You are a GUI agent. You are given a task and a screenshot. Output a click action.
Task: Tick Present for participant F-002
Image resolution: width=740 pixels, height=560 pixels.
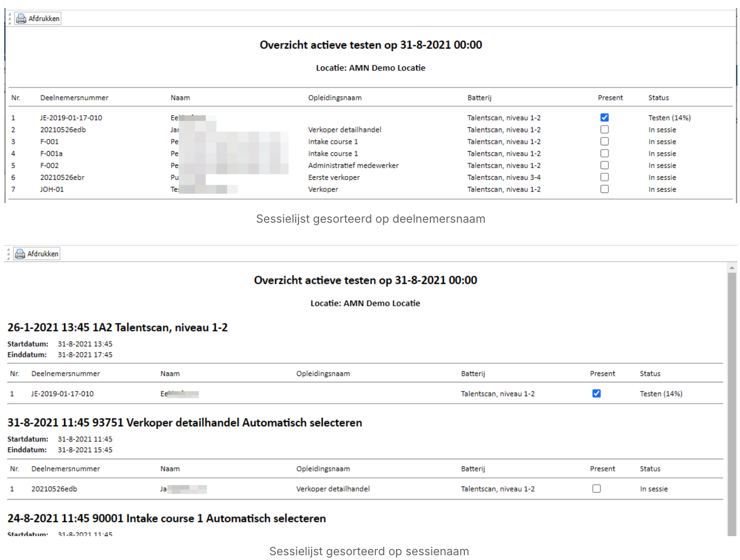click(x=604, y=165)
